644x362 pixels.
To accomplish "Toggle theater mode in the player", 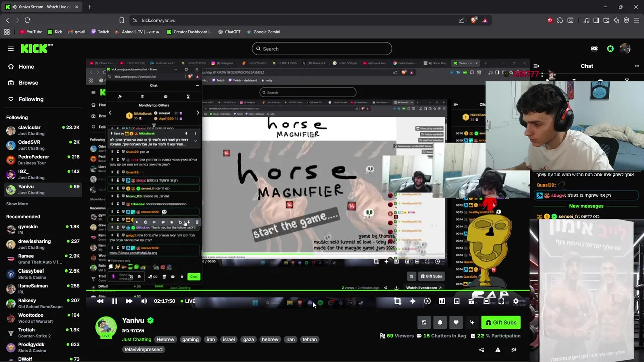I will coord(486,301).
